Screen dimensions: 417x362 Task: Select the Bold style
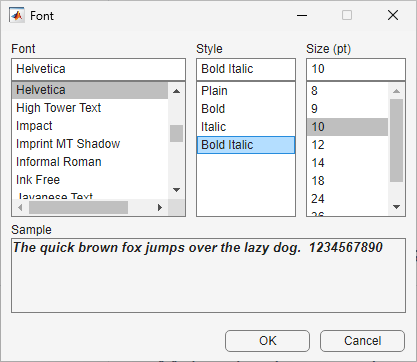tap(246, 109)
